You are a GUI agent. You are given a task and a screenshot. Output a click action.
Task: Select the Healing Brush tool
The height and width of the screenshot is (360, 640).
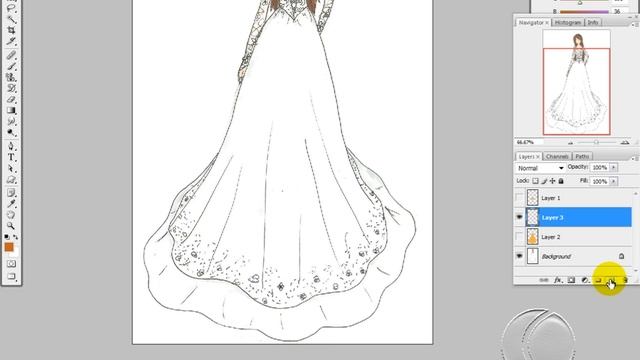(11, 55)
